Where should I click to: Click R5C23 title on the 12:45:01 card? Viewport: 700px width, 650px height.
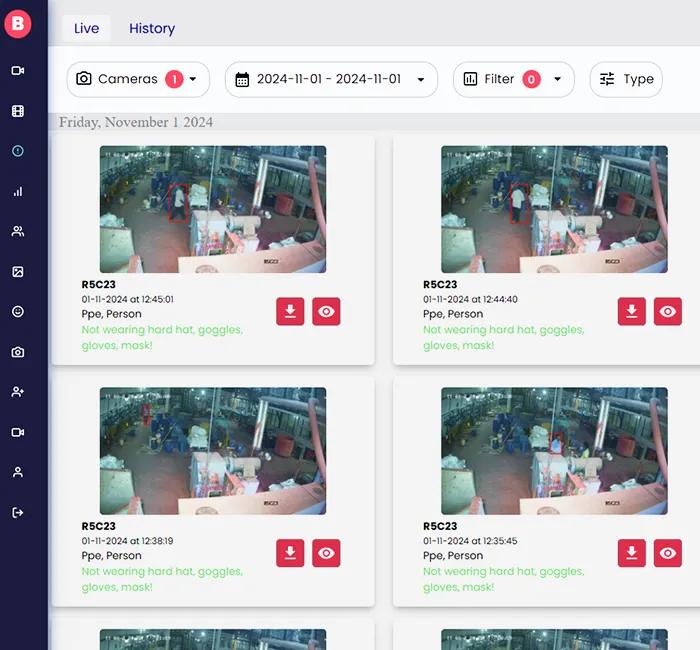(98, 284)
